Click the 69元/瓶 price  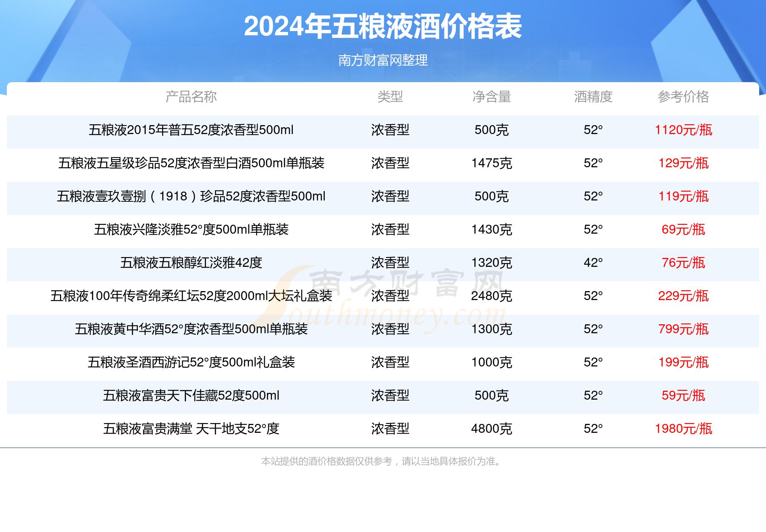coord(683,229)
